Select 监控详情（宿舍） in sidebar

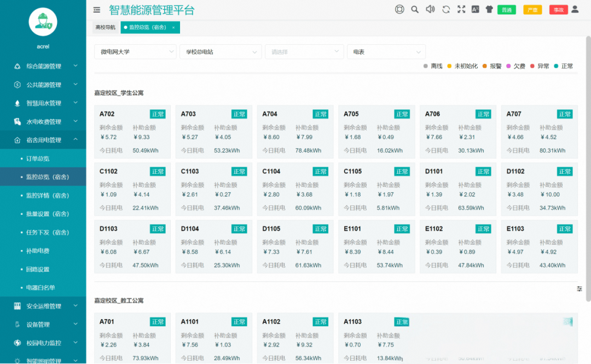[48, 195]
